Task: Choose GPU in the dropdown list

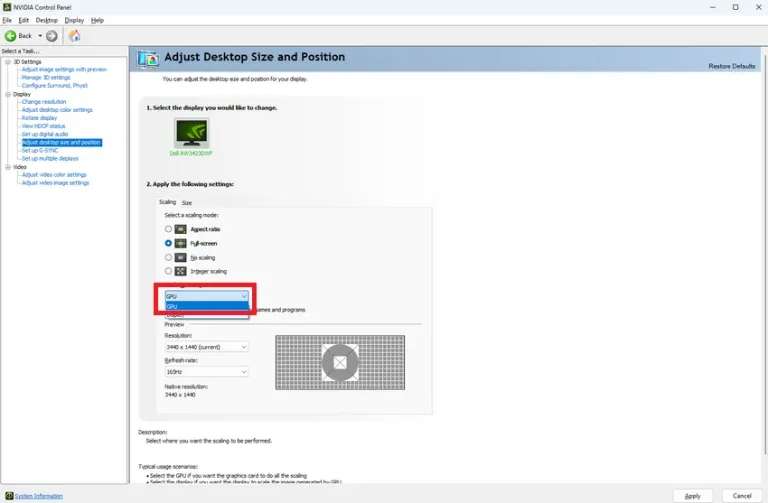Action: [x=207, y=307]
